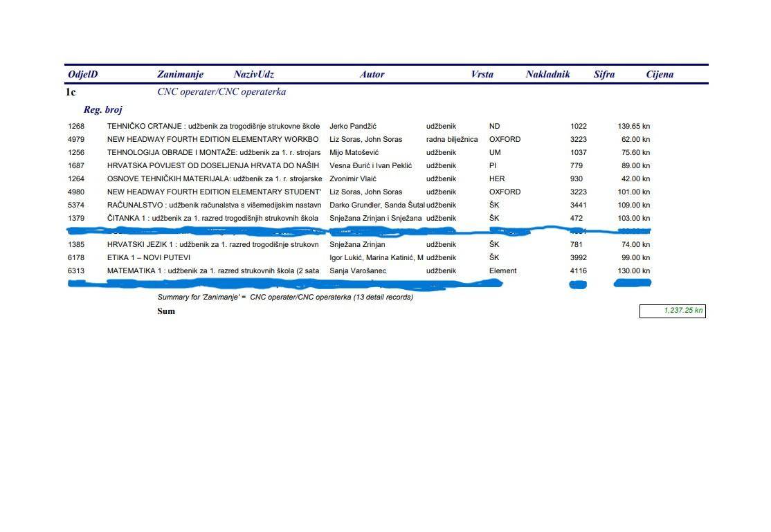Click the Autor column header

tap(372, 74)
